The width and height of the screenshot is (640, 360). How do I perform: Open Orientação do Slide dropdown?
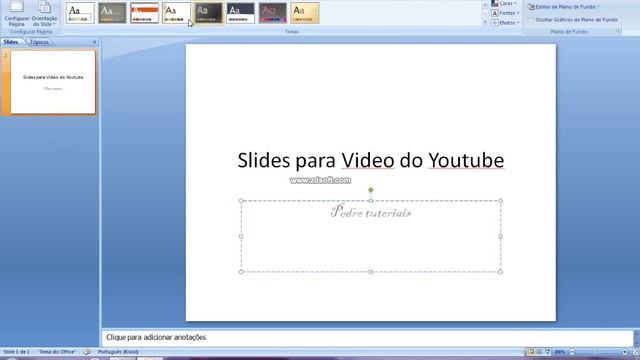(x=44, y=13)
